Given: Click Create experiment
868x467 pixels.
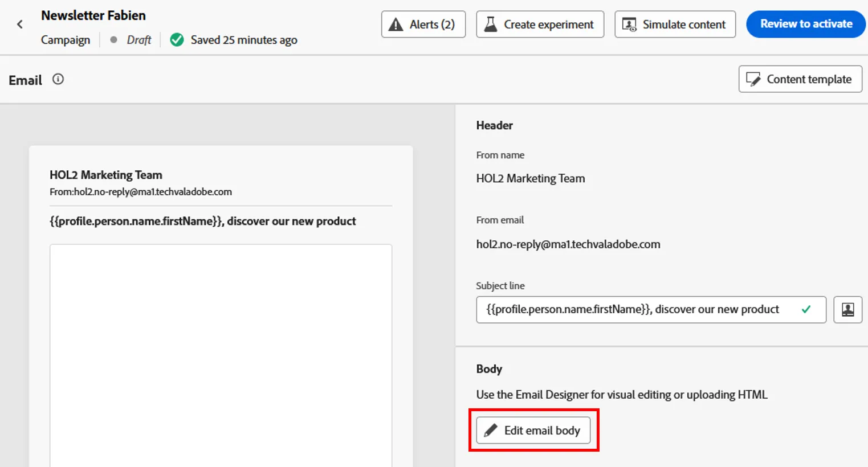Looking at the screenshot, I should (x=540, y=24).
